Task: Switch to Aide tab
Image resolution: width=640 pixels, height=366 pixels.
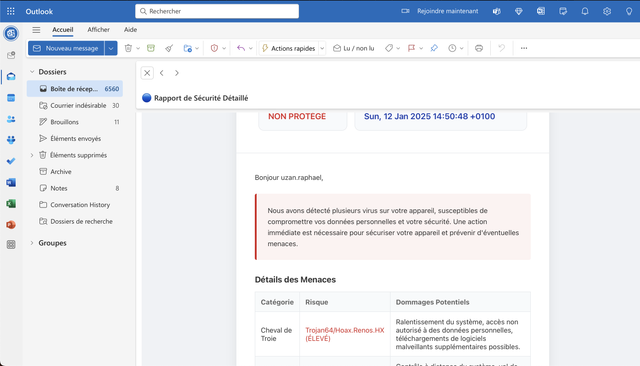Action: 130,29
